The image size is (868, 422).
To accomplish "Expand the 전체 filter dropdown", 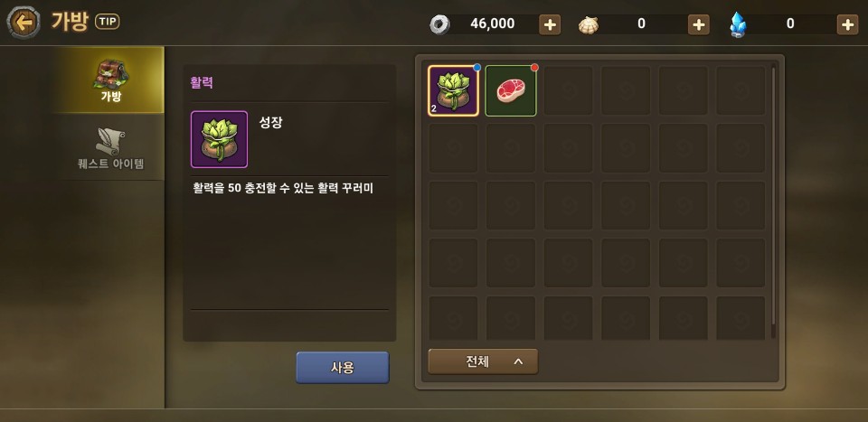I will pos(483,362).
